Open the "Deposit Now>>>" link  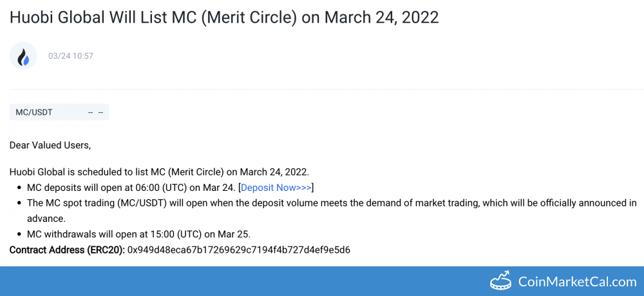pyautogui.click(x=276, y=188)
